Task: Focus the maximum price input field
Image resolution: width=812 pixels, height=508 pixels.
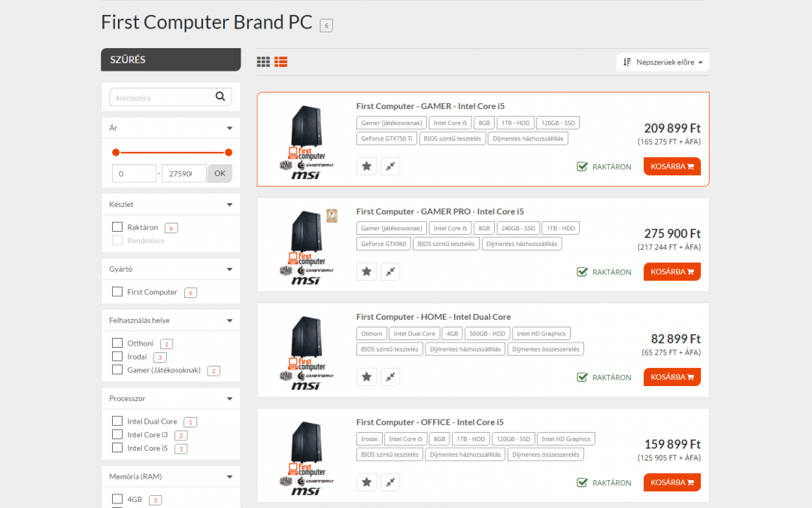Action: click(184, 173)
